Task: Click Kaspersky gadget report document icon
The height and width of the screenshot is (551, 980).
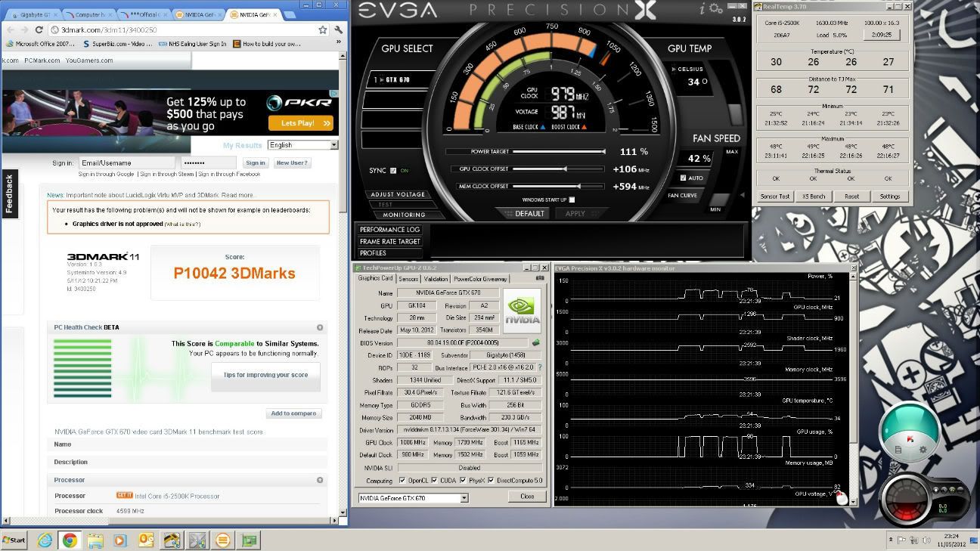Action: click(898, 450)
